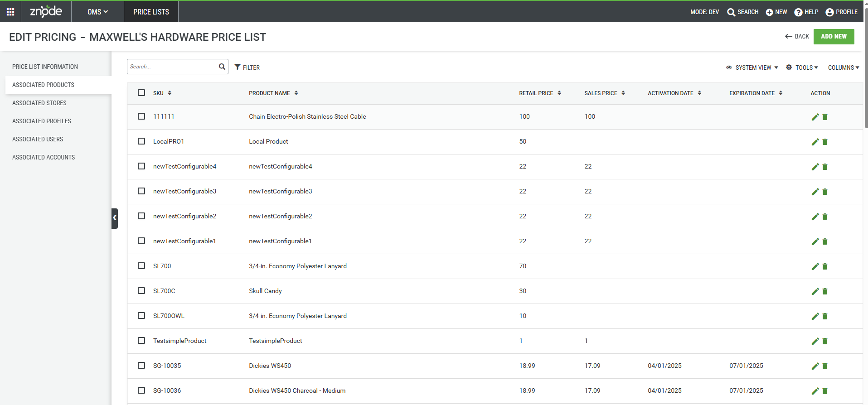Edit pricing for SL700OWL
This screenshot has height=405, width=868.
click(815, 316)
